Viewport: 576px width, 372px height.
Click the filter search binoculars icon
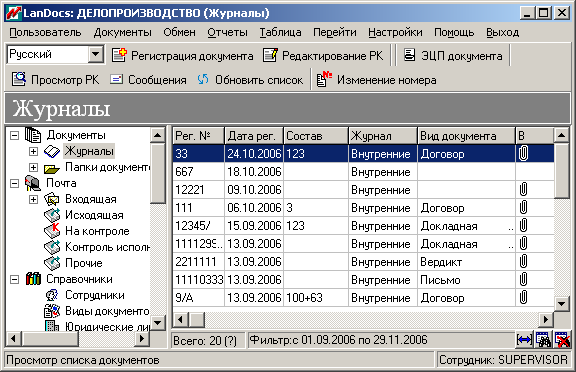[543, 340]
